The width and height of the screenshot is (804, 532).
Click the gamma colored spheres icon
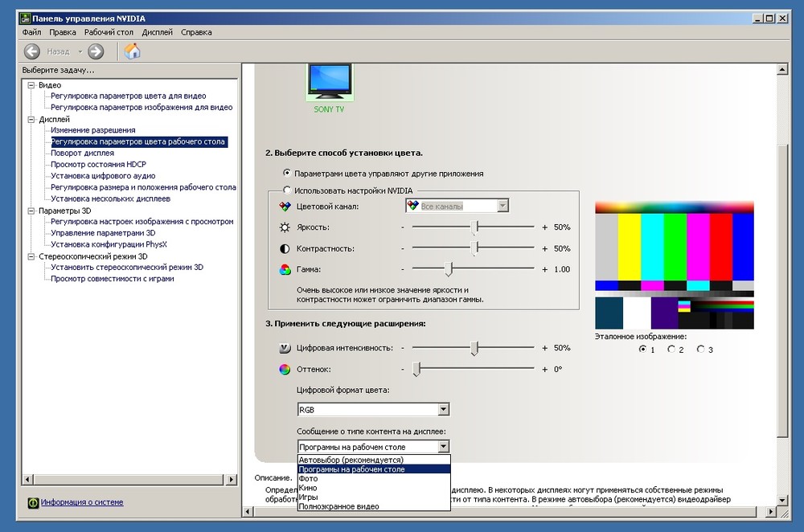pos(285,269)
